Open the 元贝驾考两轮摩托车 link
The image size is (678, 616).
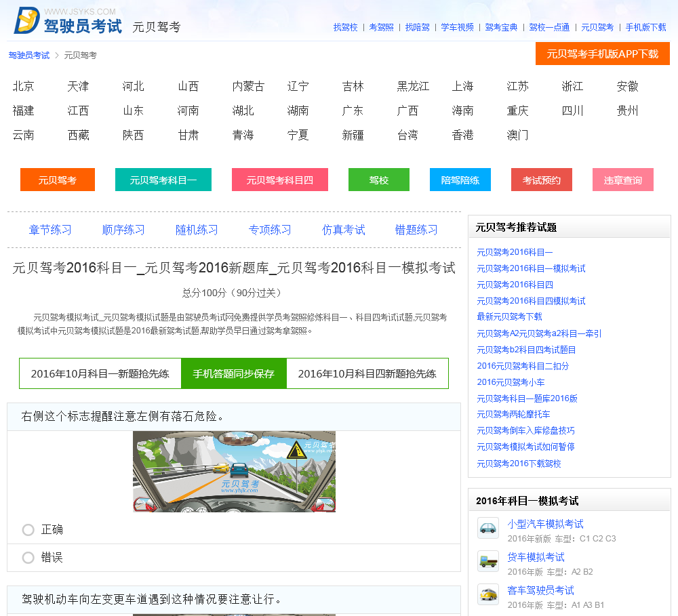tap(513, 414)
